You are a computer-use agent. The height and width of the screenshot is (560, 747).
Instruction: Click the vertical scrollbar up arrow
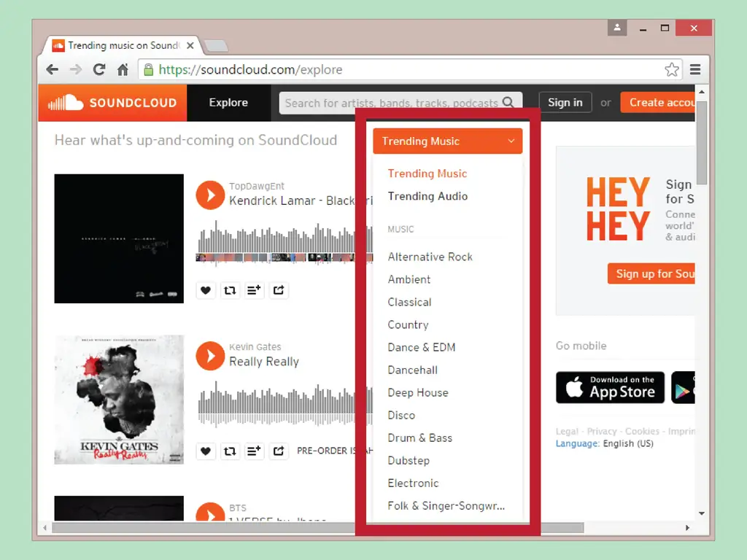pos(701,91)
